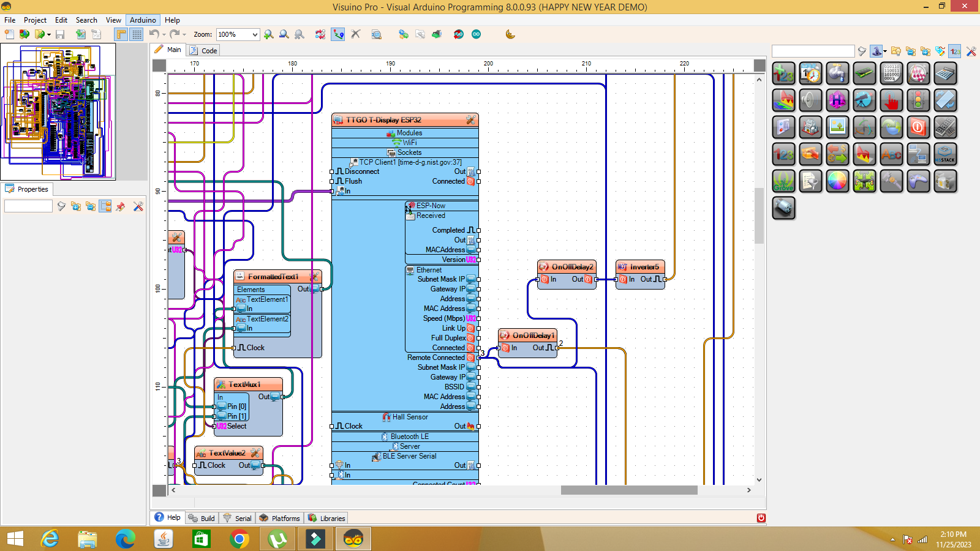Select the calculator math components category
980x551 pixels.
[946, 73]
